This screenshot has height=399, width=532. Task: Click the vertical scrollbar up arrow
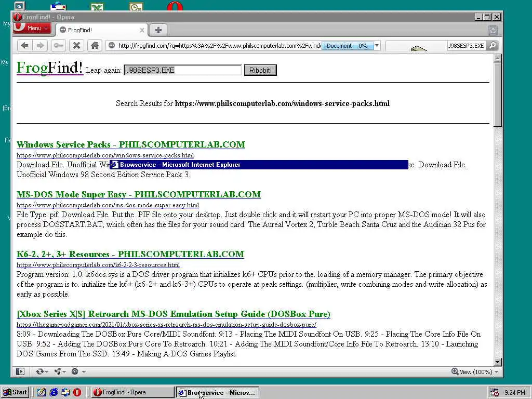[x=497, y=58]
